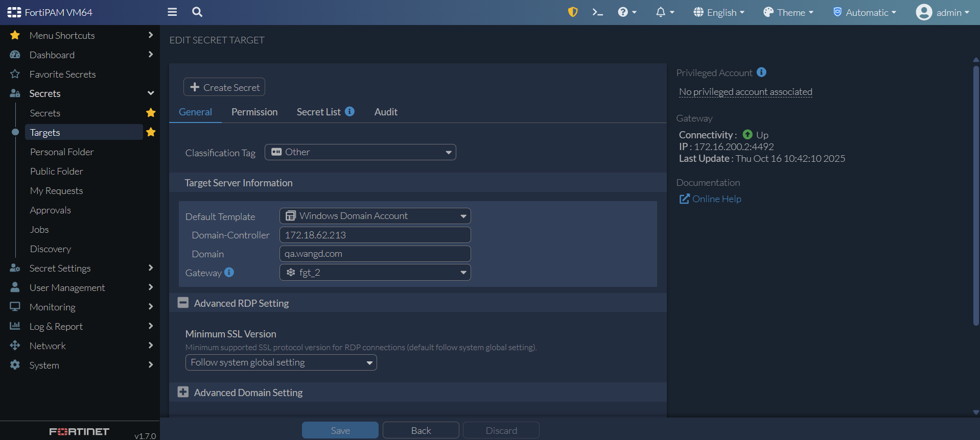Expand the System menu
980x440 pixels.
[x=150, y=365]
